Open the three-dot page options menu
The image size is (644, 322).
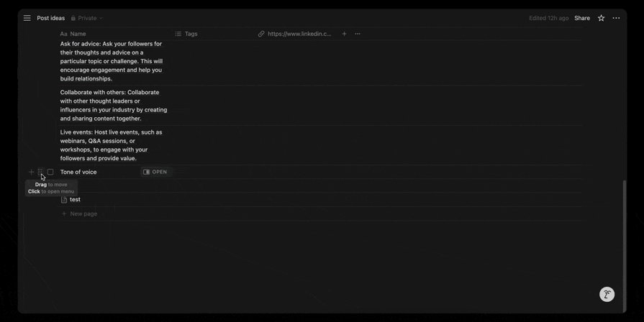(616, 18)
